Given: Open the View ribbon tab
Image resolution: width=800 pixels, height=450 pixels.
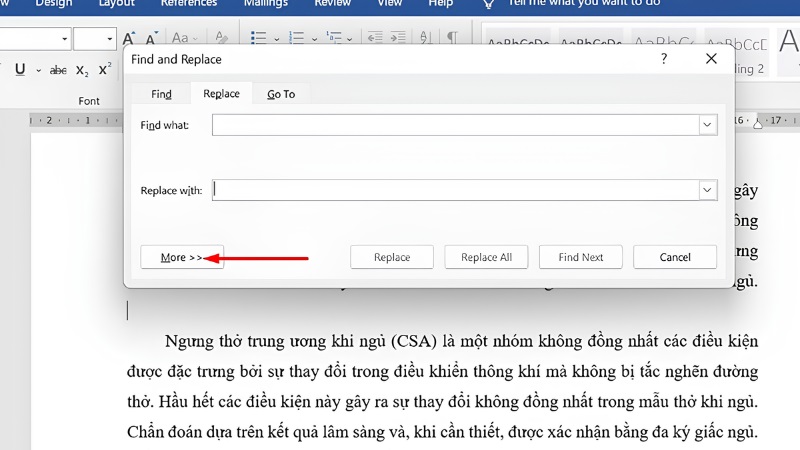Looking at the screenshot, I should point(390,3).
